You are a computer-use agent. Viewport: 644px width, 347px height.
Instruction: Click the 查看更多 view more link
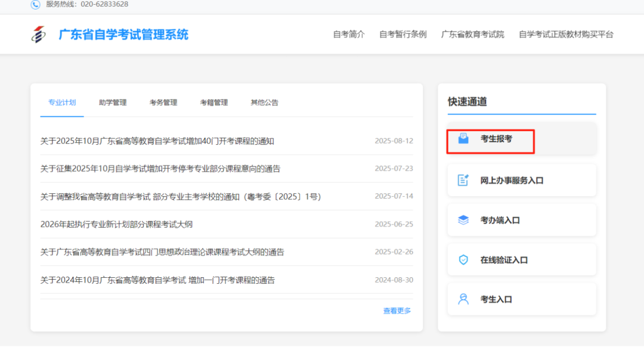click(396, 310)
